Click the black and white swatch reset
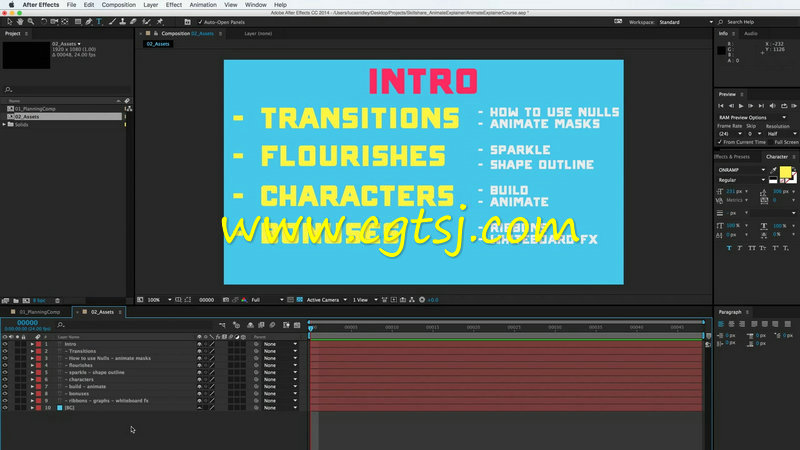800x450 pixels. click(773, 180)
